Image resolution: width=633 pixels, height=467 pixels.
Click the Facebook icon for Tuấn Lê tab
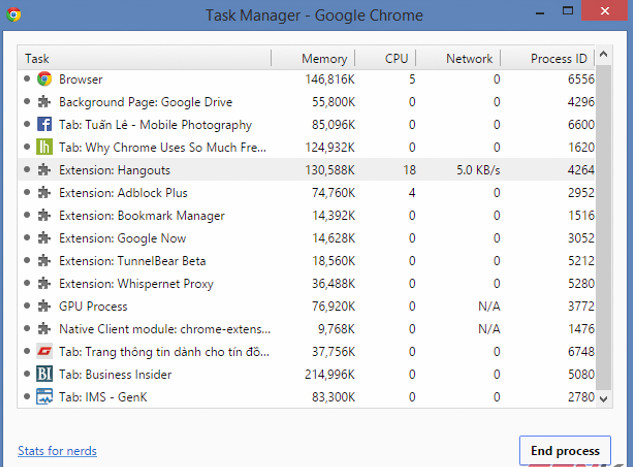click(x=44, y=124)
